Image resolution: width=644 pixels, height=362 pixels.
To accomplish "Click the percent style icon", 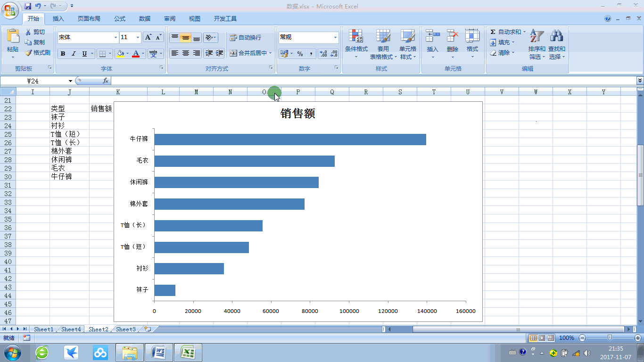I will (x=300, y=54).
